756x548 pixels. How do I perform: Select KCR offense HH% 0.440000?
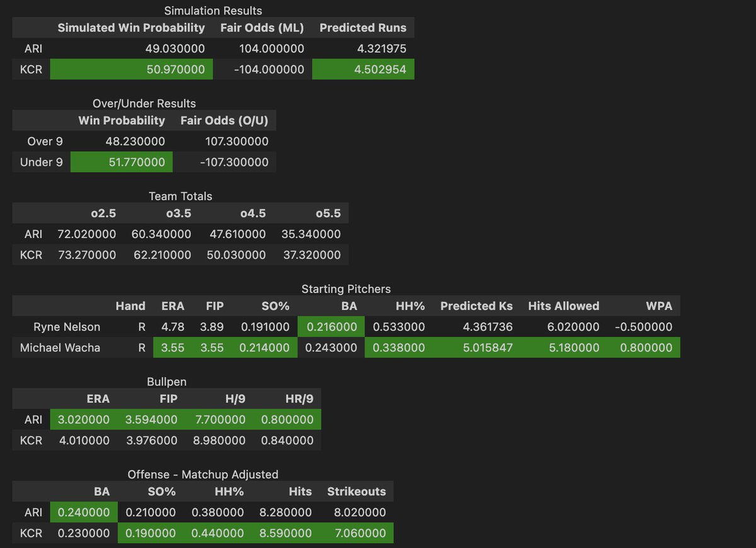coord(217,532)
